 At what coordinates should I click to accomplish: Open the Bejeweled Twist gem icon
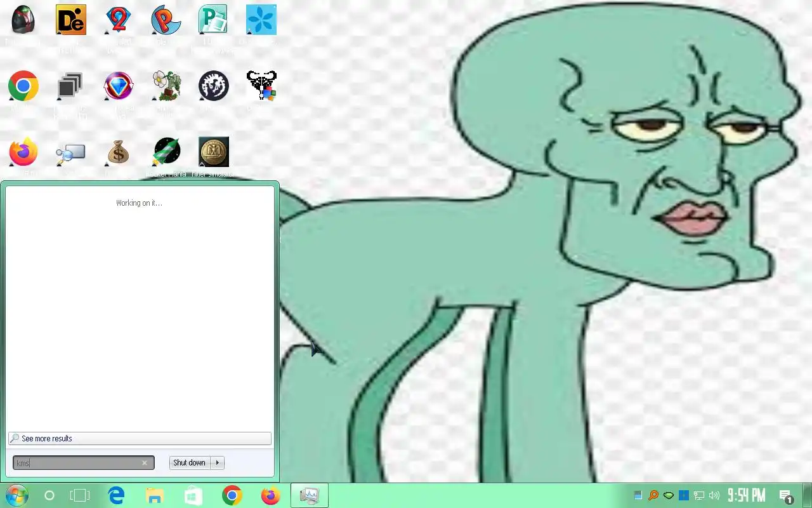point(119,86)
